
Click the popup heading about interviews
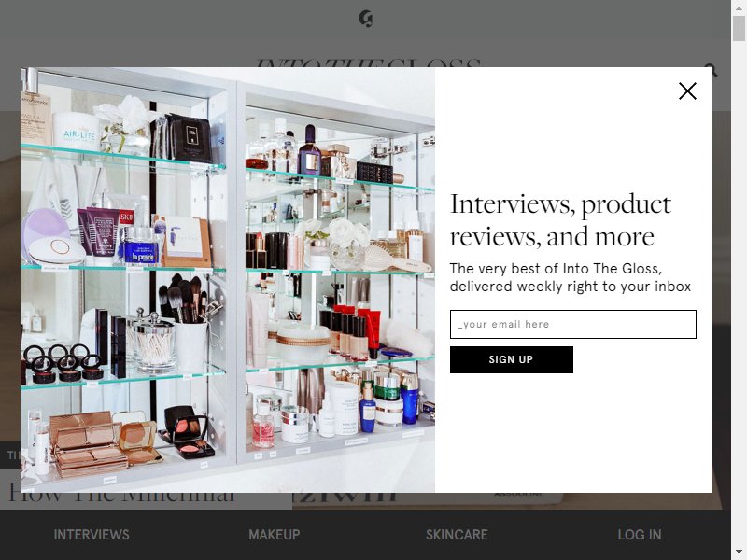pos(561,220)
